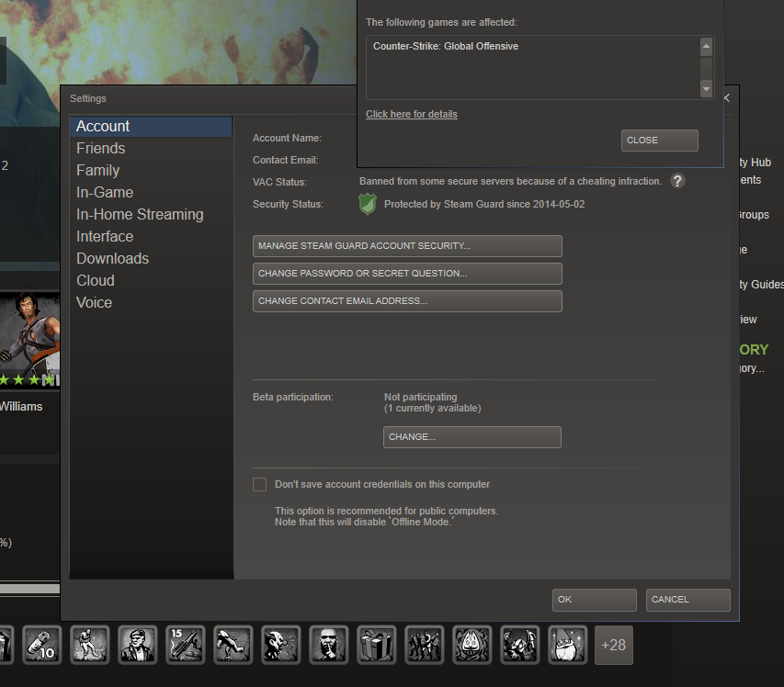
Task: Open the bearded man shushing achievement badge
Action: tap(328, 645)
